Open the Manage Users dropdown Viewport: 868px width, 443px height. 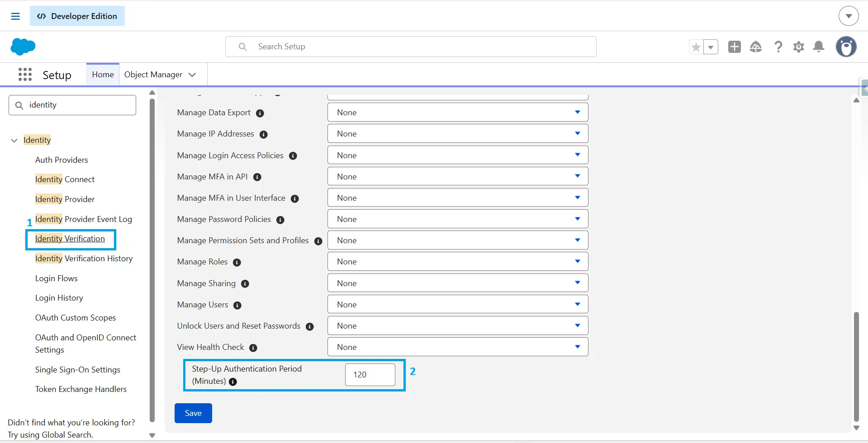[458, 305]
